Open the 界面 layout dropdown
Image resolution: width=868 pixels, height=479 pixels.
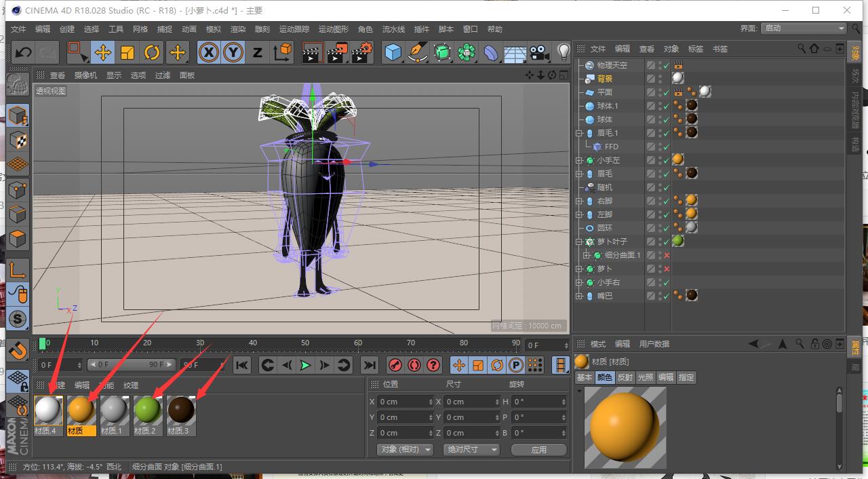804,28
